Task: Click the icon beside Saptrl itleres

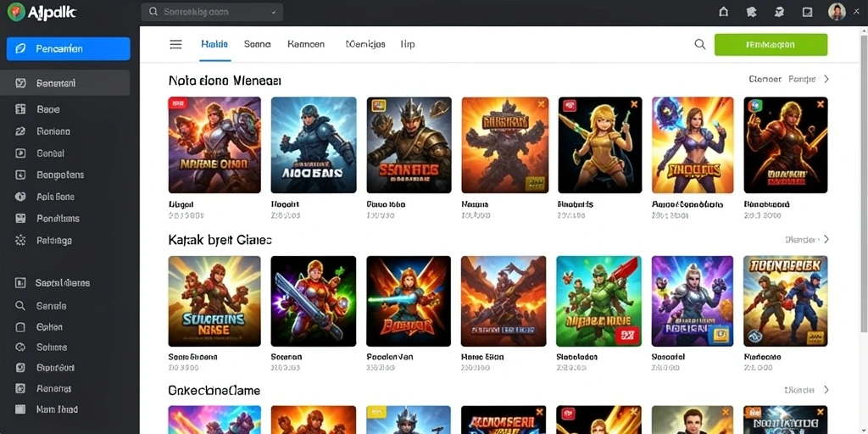Action: point(20,283)
